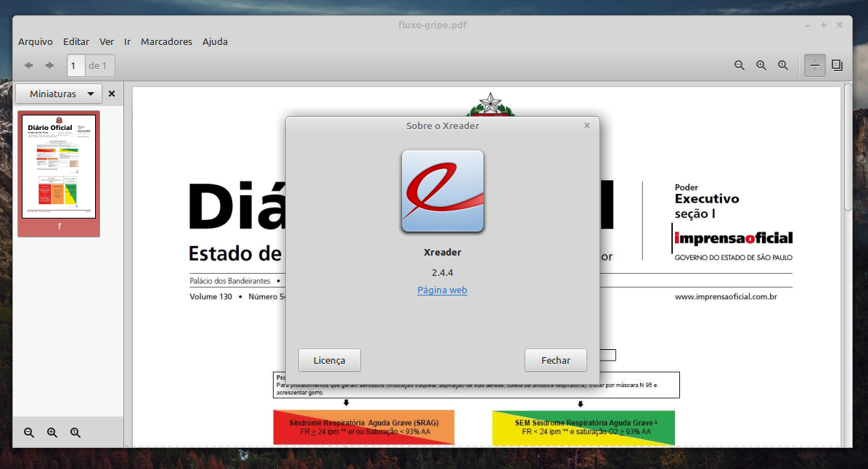Image resolution: width=868 pixels, height=469 pixels.
Task: Open the Miniaturas sidebar dropdown
Action: click(x=59, y=94)
